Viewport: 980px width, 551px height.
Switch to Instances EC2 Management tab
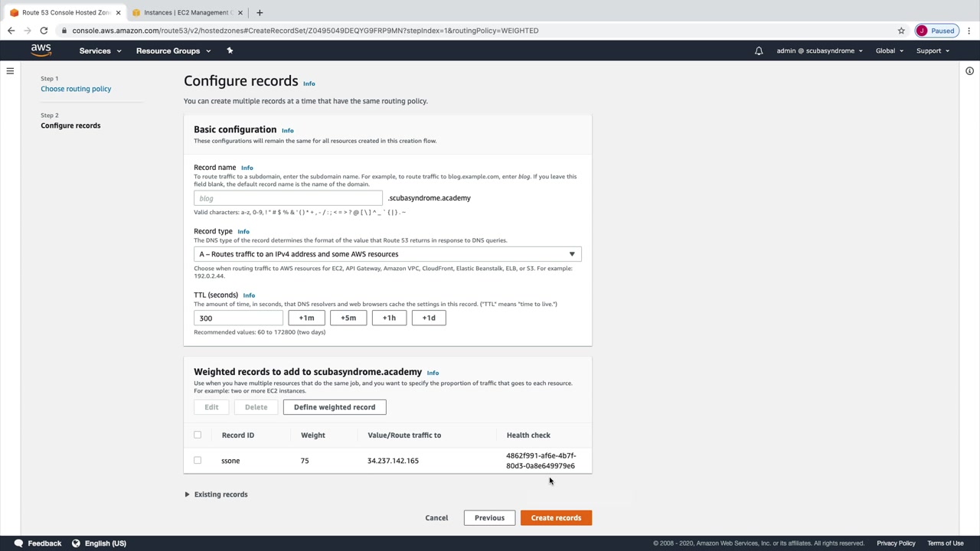[x=188, y=12]
